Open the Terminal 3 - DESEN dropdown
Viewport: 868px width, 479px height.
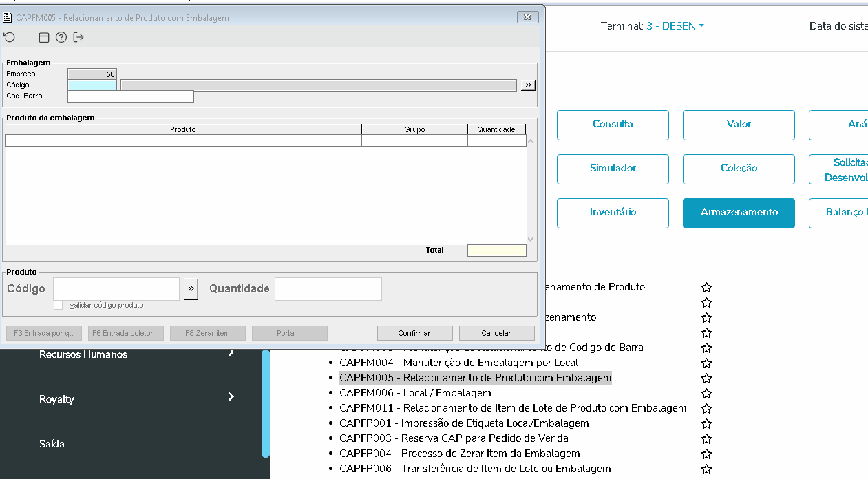tap(675, 26)
